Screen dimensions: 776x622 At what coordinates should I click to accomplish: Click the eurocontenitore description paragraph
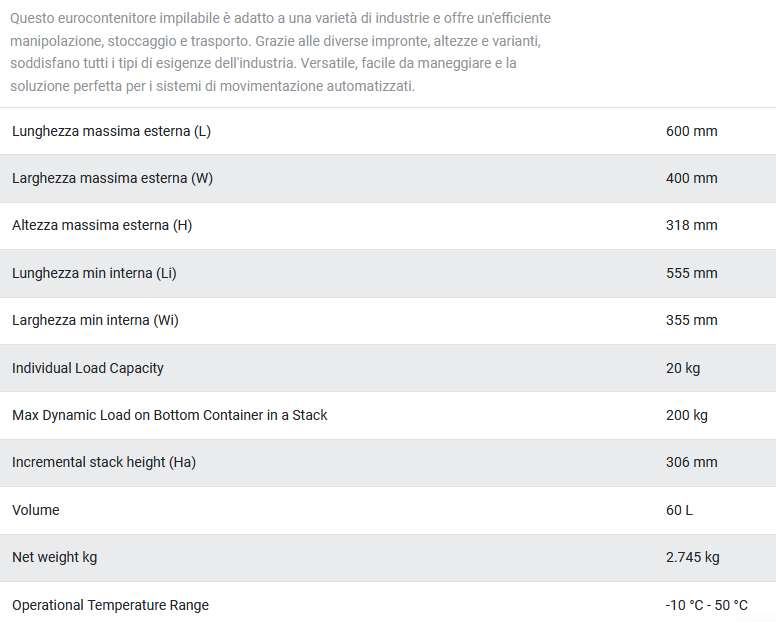pyautogui.click(x=280, y=52)
